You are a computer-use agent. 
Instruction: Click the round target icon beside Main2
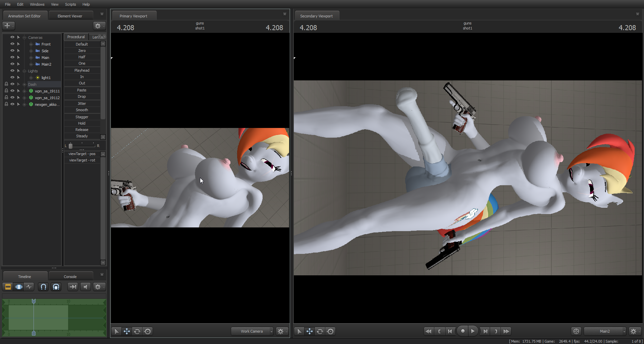pyautogui.click(x=576, y=331)
